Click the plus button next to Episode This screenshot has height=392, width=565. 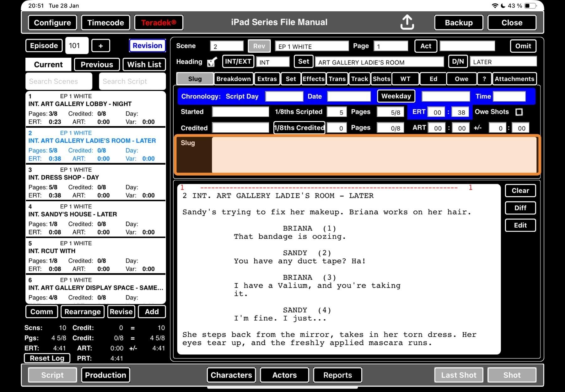pos(100,46)
